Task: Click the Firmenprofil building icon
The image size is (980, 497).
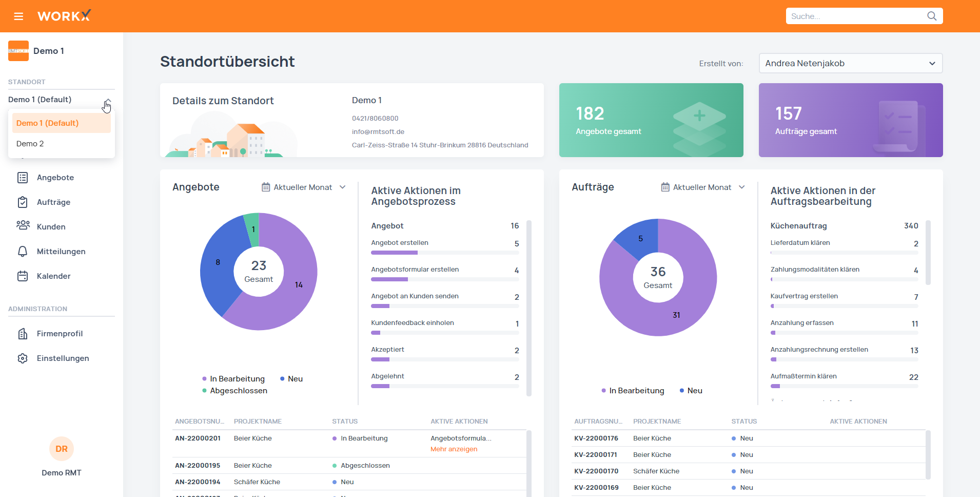Action: click(23, 334)
